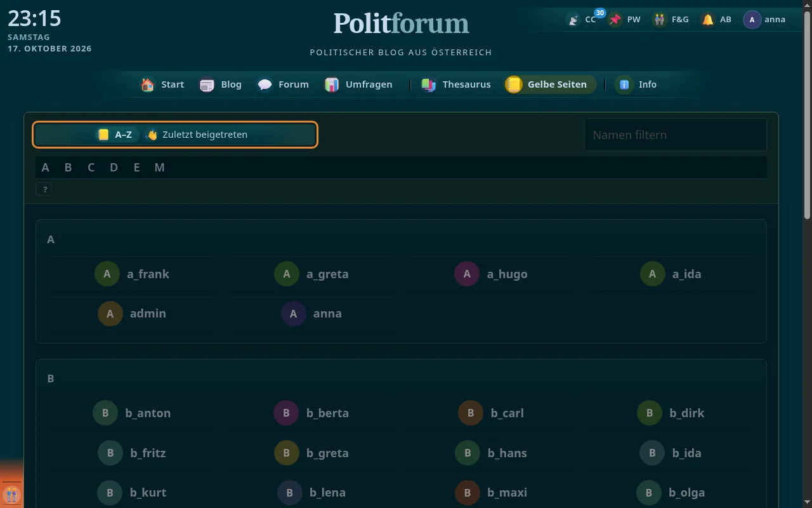Open profile of b_lena
This screenshot has width=812, height=508.
click(311, 492)
